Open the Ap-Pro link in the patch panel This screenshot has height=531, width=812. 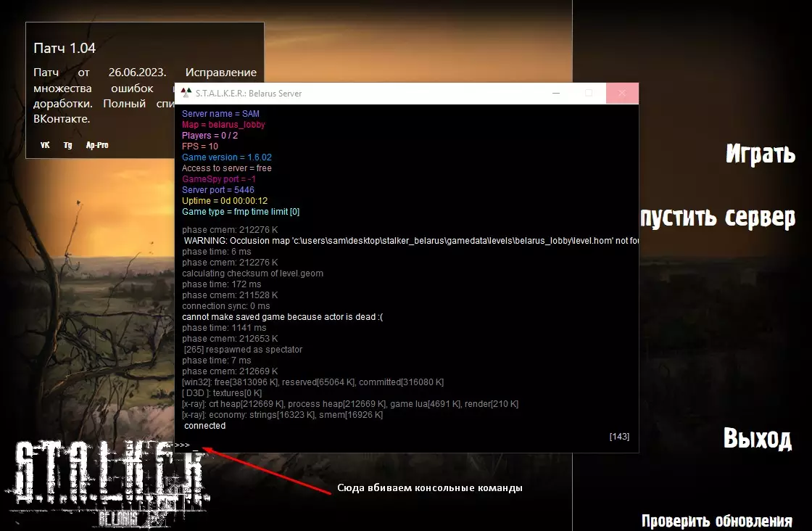point(97,145)
